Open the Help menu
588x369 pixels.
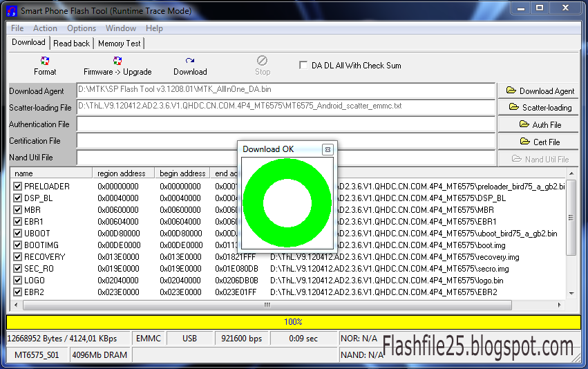(154, 28)
